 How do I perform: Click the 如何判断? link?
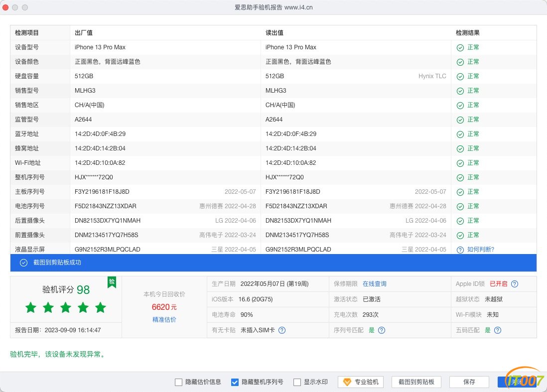[x=481, y=250]
